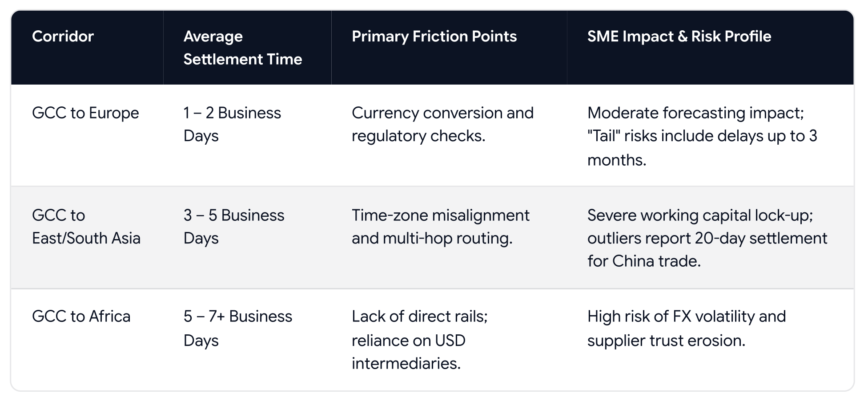Click the delays up to 3 months text
Viewport: 868px width, 406px height.
click(702, 148)
